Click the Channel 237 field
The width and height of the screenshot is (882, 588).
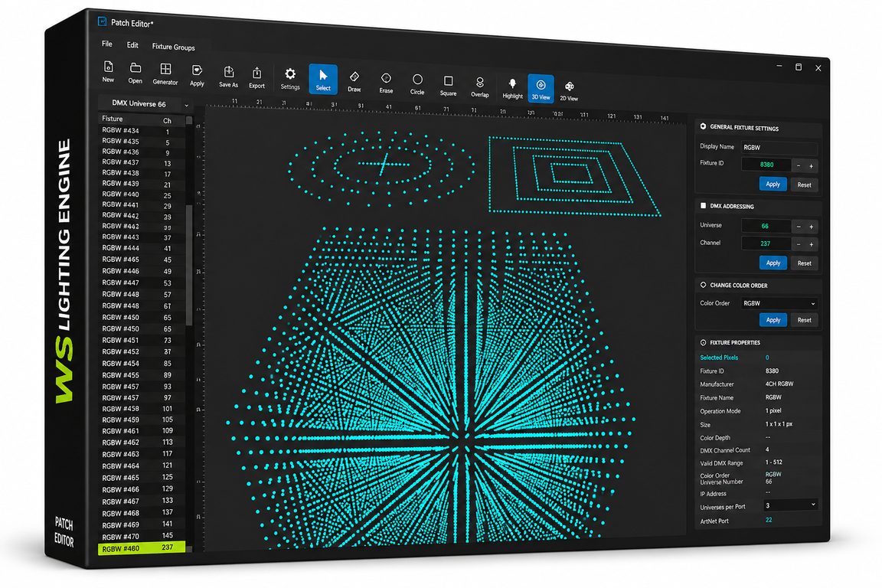[x=766, y=243]
